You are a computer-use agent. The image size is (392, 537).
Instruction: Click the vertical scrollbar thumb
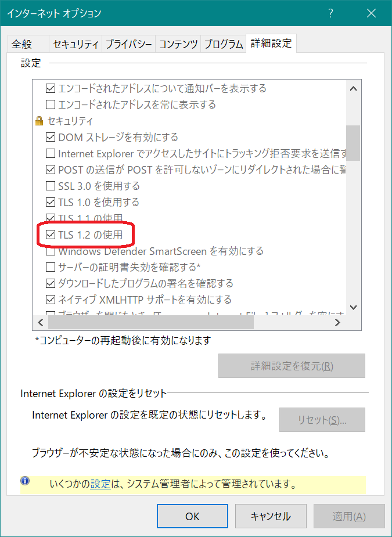tap(353, 143)
